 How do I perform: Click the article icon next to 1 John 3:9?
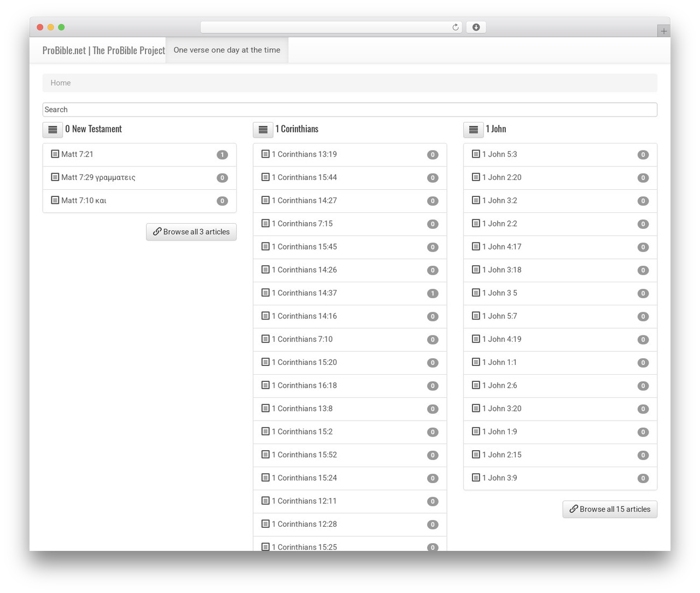[x=476, y=478]
